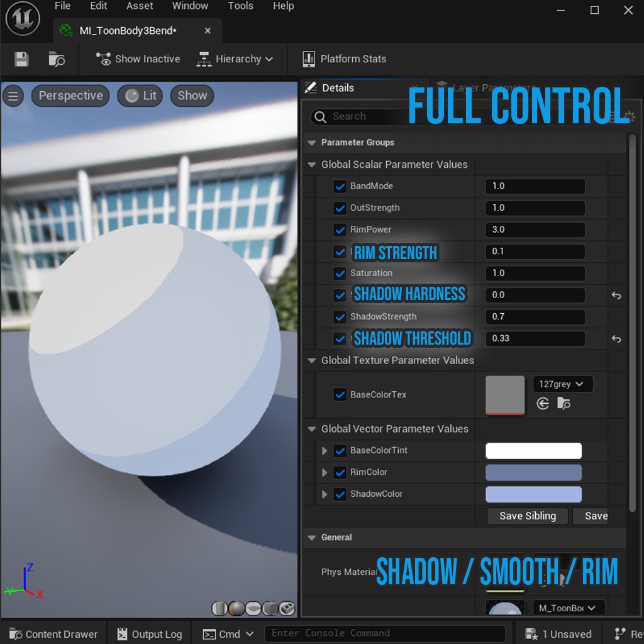Uncheck the BandMode parameter override

[x=340, y=186]
